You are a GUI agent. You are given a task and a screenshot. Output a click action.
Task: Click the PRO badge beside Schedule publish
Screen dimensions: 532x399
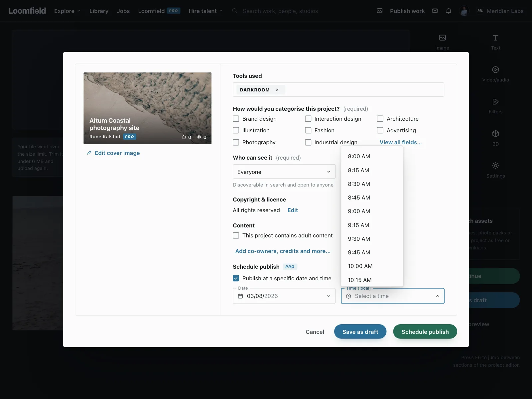(x=290, y=267)
